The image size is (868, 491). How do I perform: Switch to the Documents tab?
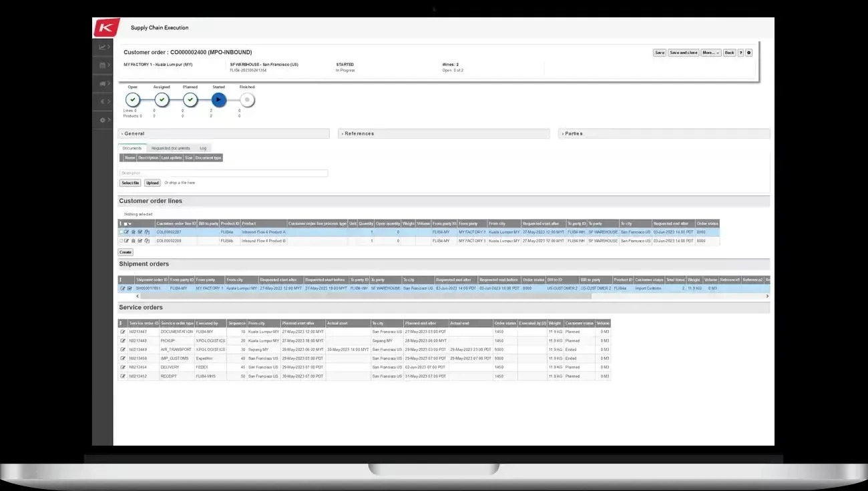(132, 148)
